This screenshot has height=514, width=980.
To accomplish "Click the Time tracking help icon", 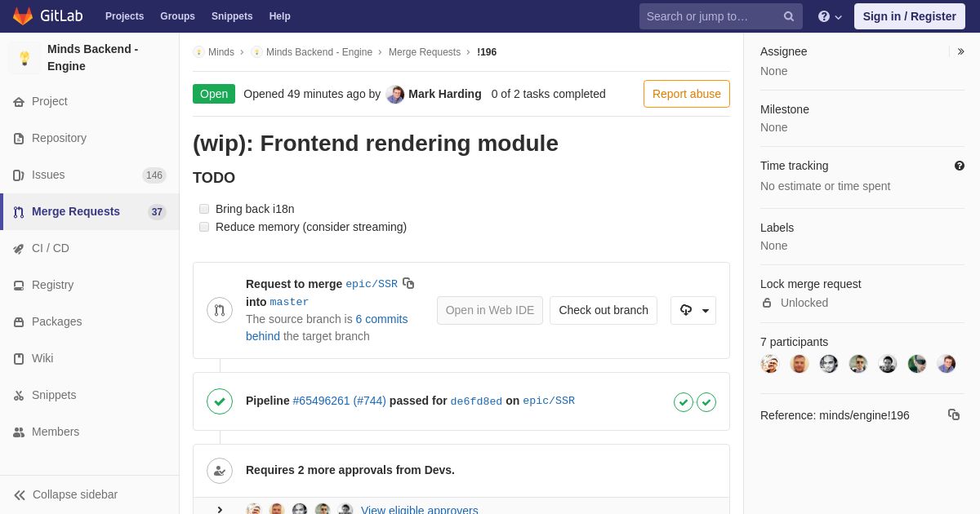I will coord(960,166).
